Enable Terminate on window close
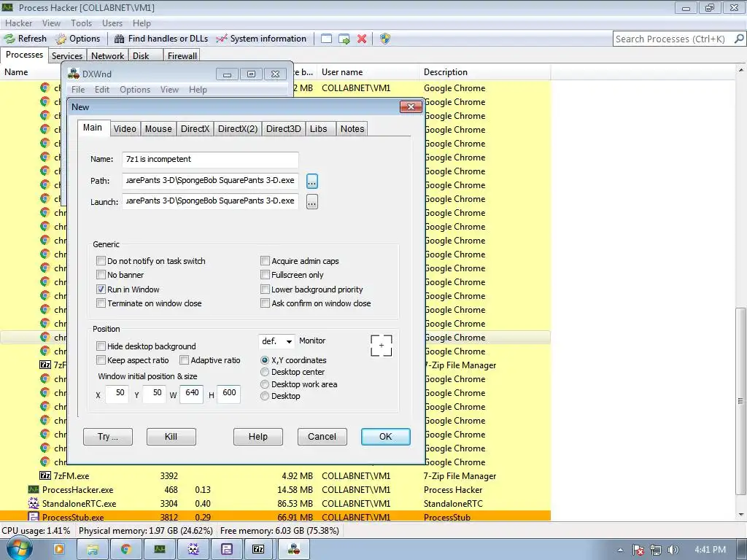 (x=101, y=303)
